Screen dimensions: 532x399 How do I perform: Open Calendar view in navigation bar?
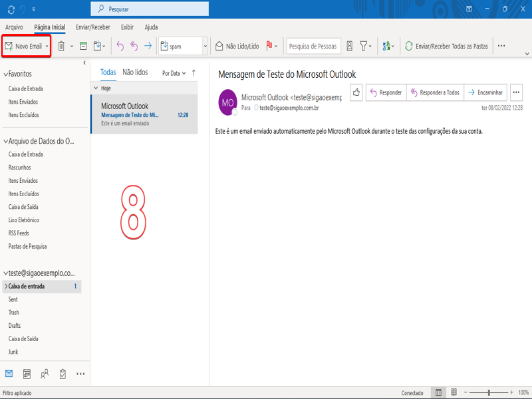click(x=27, y=374)
